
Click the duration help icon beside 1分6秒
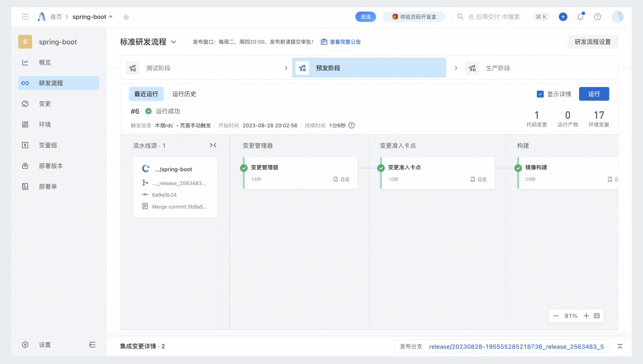351,126
